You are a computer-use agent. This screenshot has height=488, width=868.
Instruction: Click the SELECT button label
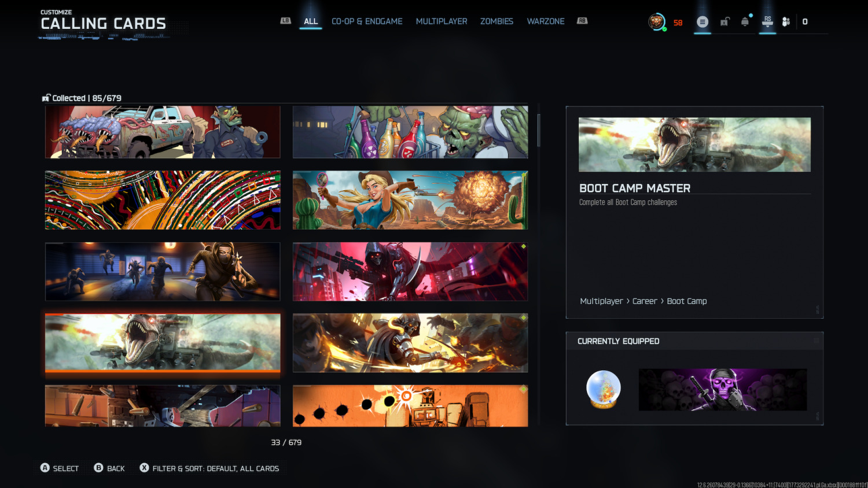click(66, 468)
